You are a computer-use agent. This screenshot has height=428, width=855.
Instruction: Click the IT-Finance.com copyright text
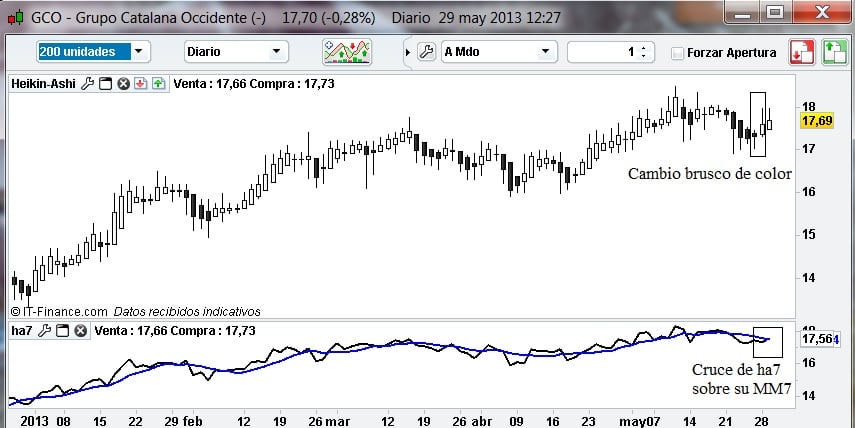(x=59, y=312)
